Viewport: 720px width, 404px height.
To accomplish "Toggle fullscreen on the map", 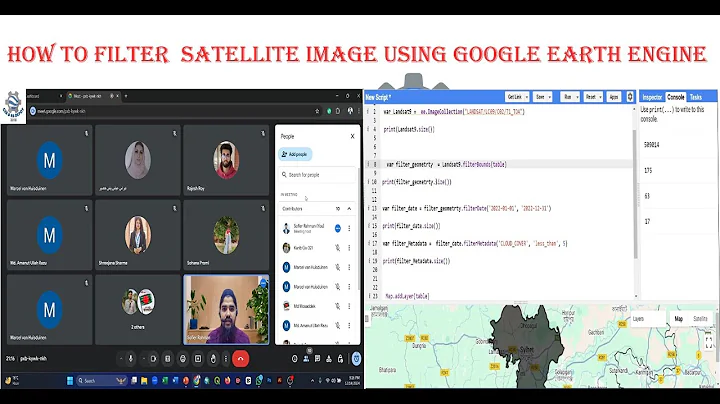I will tap(709, 341).
